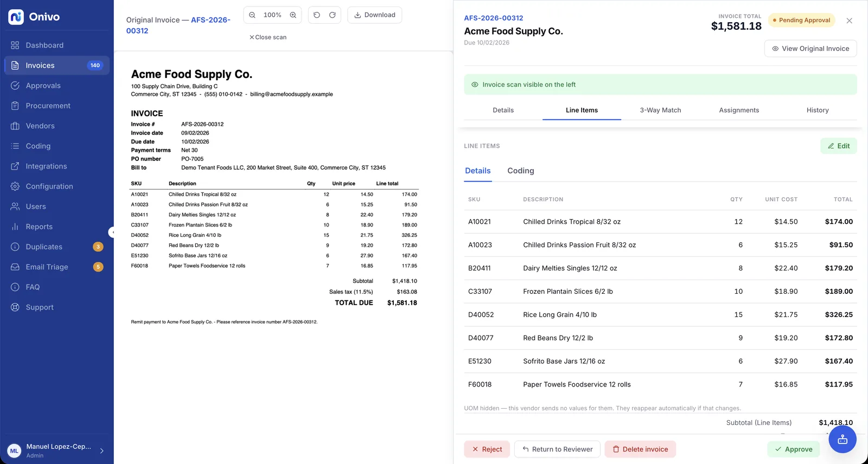Select Frozen Plantain Slices 6/2 lb row
This screenshot has width=868, height=464.
pos(660,292)
